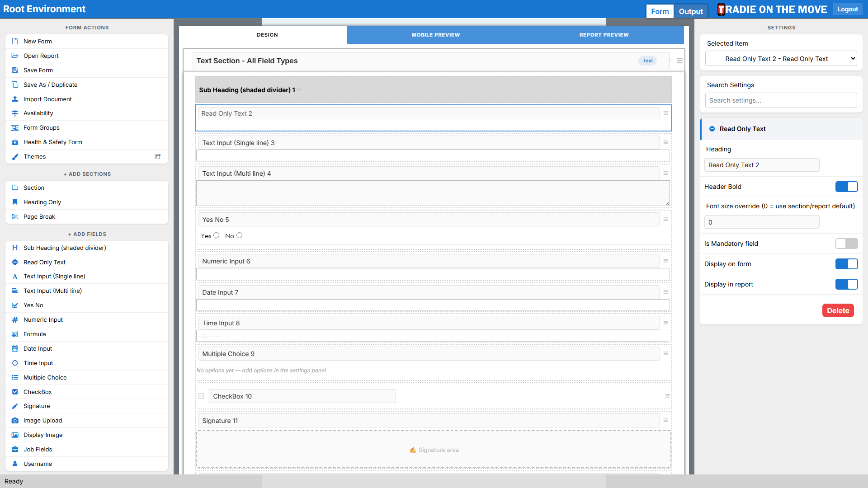Open the Selected Item dropdown
868x488 pixels.
[781, 59]
